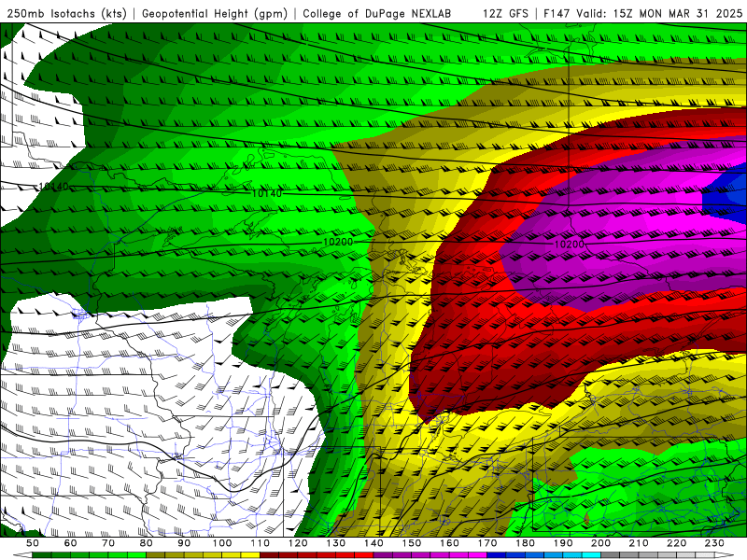Pick the dark olive swatch after 80
The image size is (747, 560).
(x=155, y=554)
